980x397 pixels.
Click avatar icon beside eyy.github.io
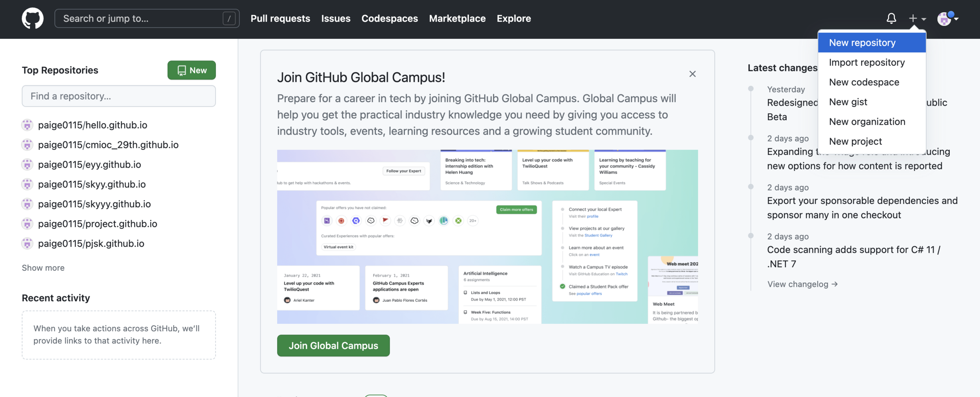(27, 165)
